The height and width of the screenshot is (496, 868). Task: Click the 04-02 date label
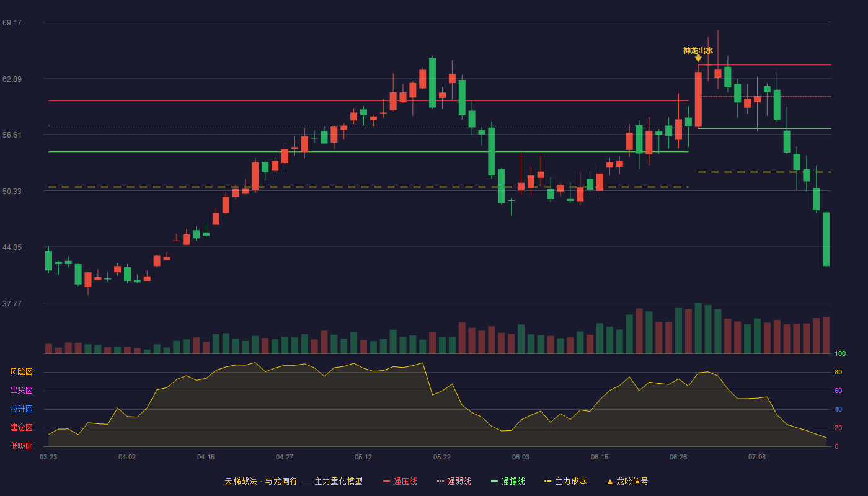tap(127, 457)
